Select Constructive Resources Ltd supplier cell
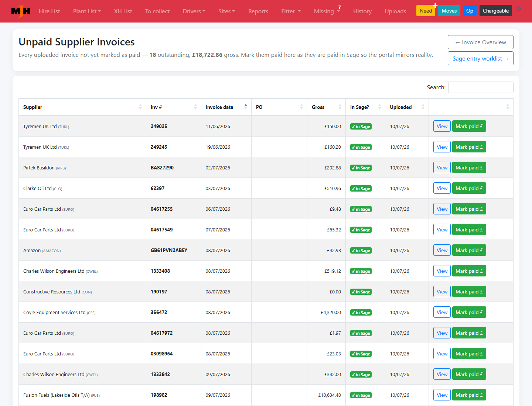 [x=82, y=292]
